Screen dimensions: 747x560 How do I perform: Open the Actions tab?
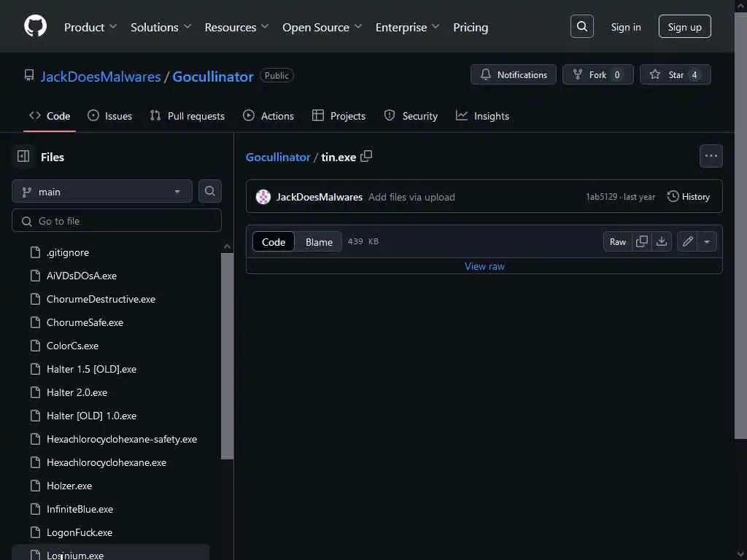click(268, 116)
